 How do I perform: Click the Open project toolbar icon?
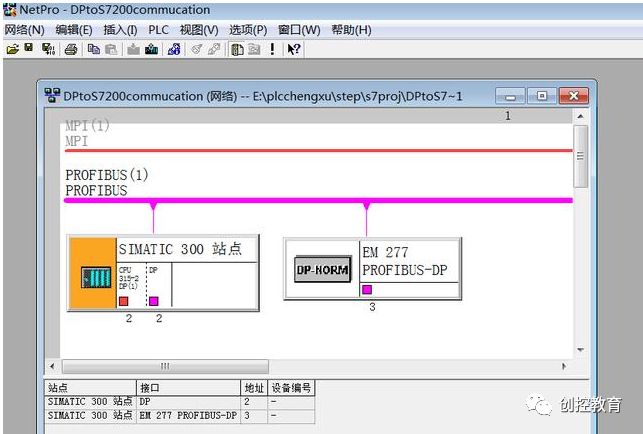point(12,50)
